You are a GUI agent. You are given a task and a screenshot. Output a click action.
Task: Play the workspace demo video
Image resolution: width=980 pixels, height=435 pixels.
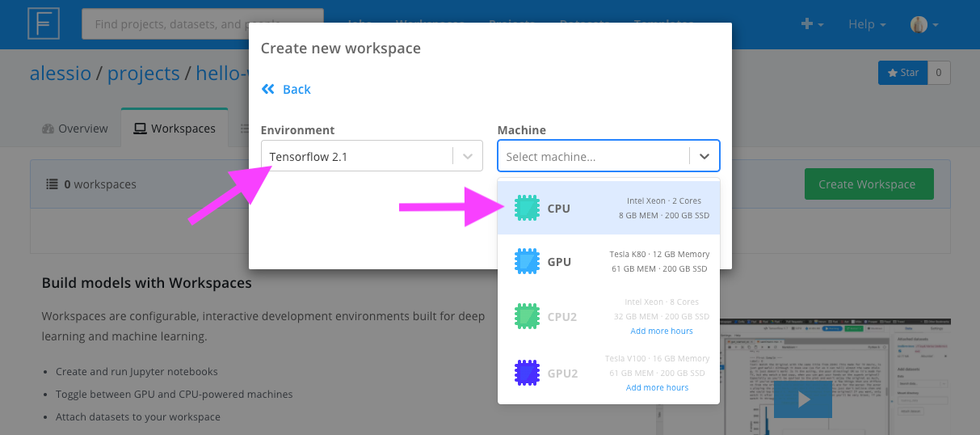pyautogui.click(x=802, y=399)
